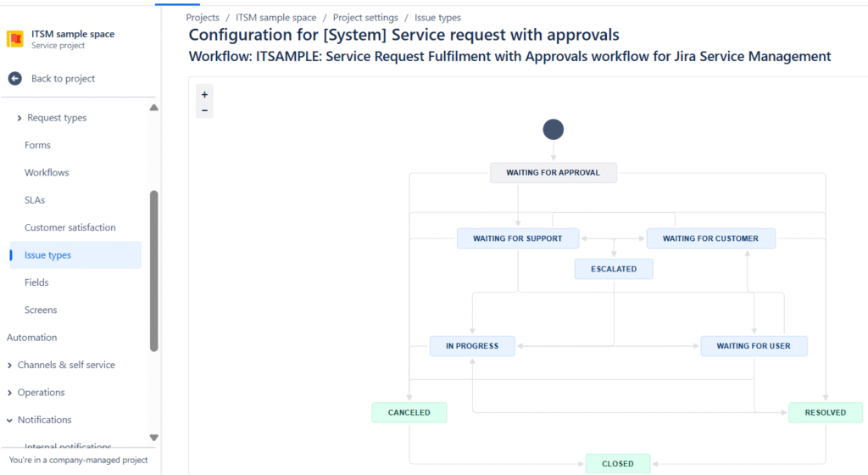This screenshot has width=868, height=475.
Task: Expand the Operations section
Action: pyautogui.click(x=9, y=393)
